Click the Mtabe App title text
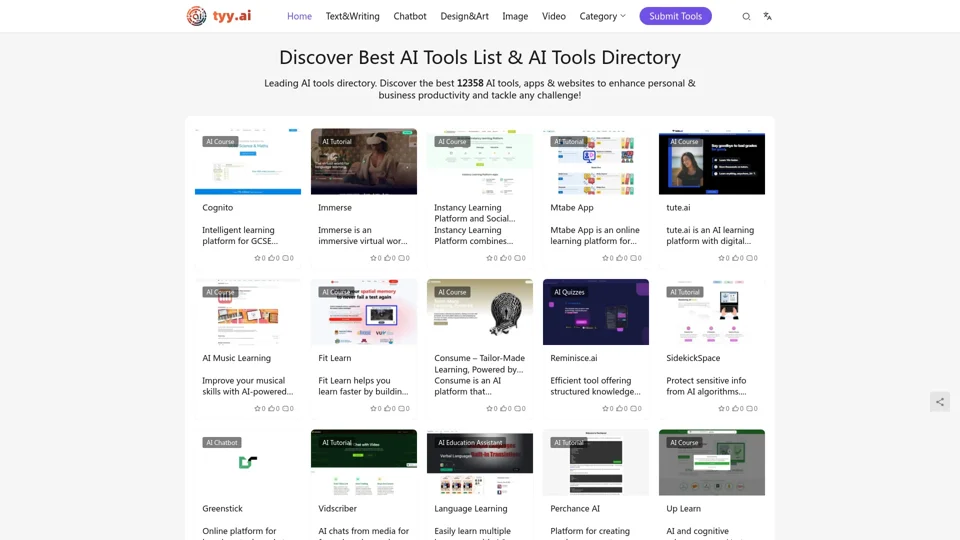 (x=572, y=208)
